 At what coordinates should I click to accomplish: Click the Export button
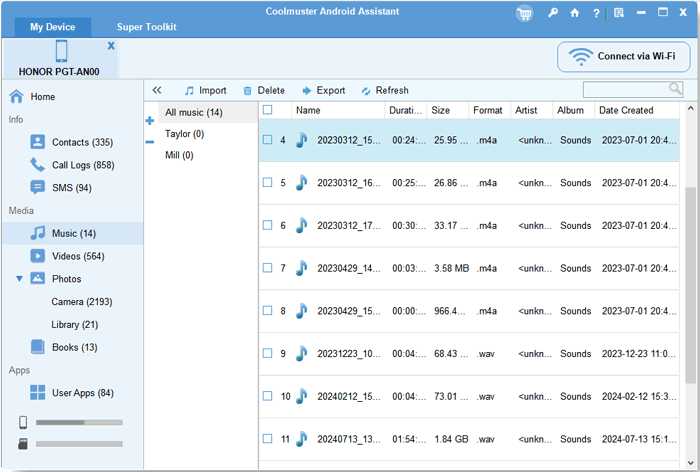point(322,90)
